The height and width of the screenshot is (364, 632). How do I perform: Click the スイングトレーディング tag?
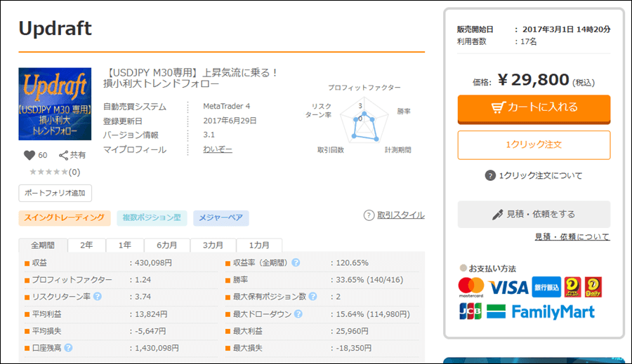click(65, 218)
